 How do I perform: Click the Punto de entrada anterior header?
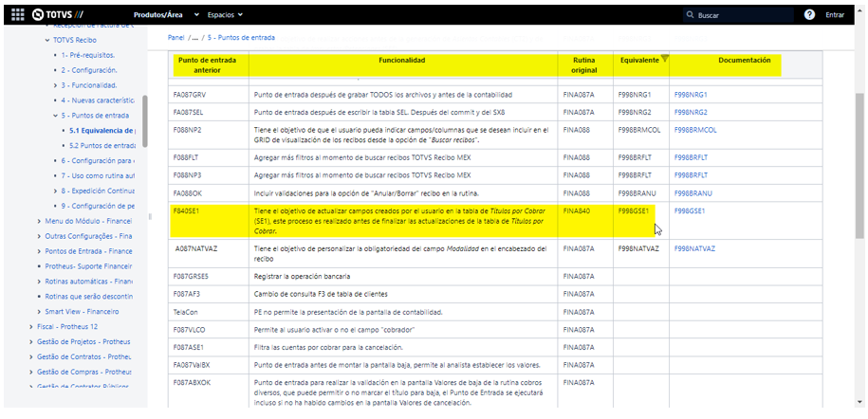[209, 64]
